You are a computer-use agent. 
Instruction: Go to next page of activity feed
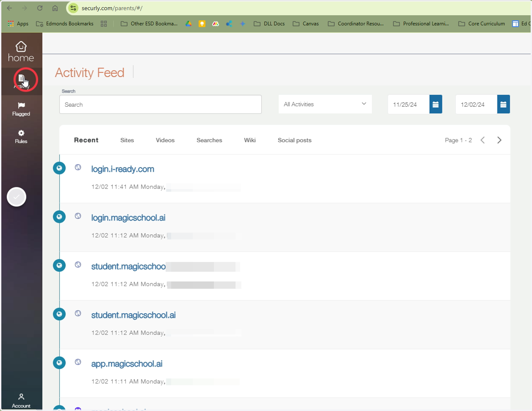pos(499,140)
